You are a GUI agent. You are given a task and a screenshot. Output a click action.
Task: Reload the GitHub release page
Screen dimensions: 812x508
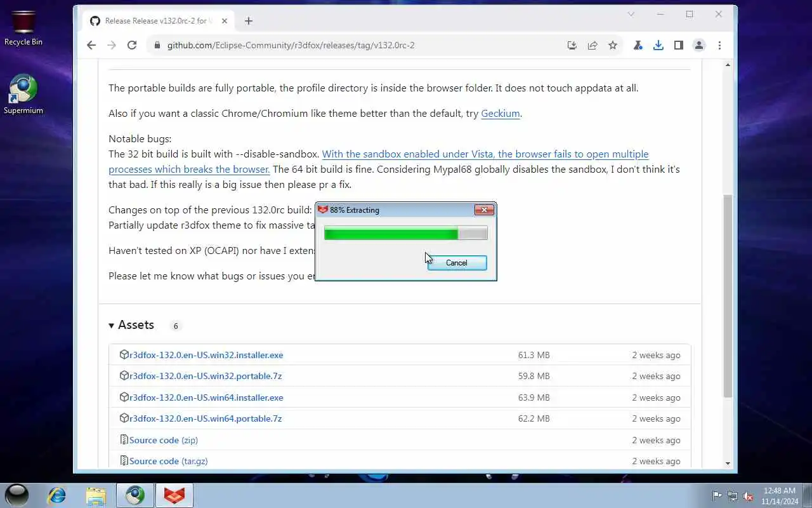[132, 45]
